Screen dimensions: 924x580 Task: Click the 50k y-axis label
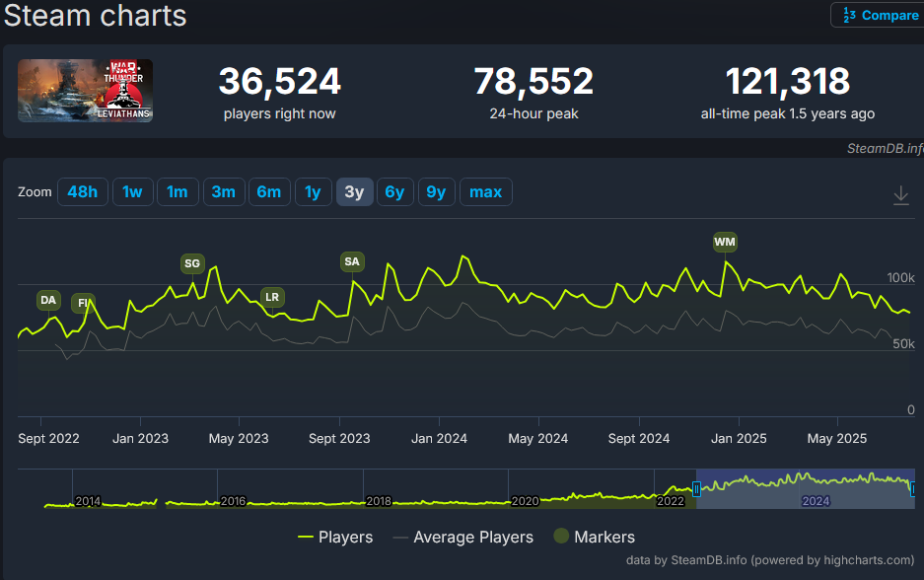pyautogui.click(x=904, y=343)
